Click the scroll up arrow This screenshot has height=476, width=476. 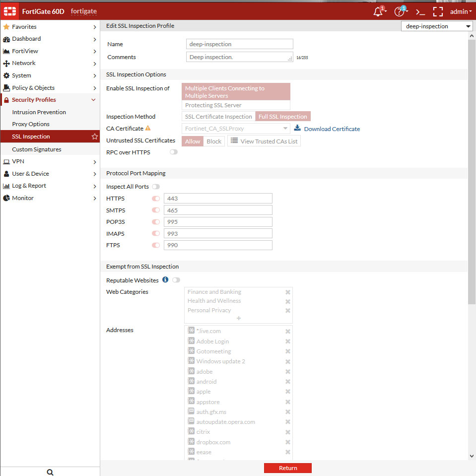click(472, 36)
